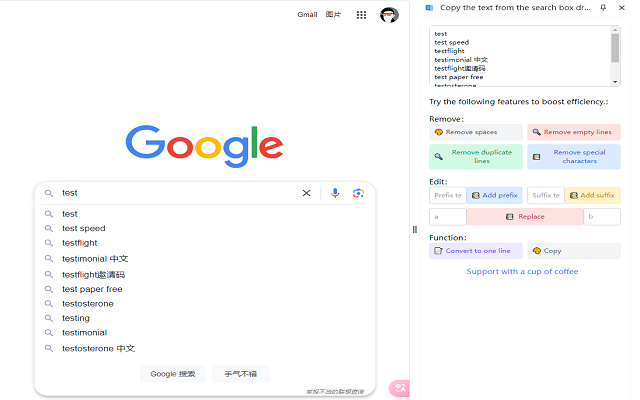Click the Suffix text input field
The image size is (640, 400).
pos(546,196)
